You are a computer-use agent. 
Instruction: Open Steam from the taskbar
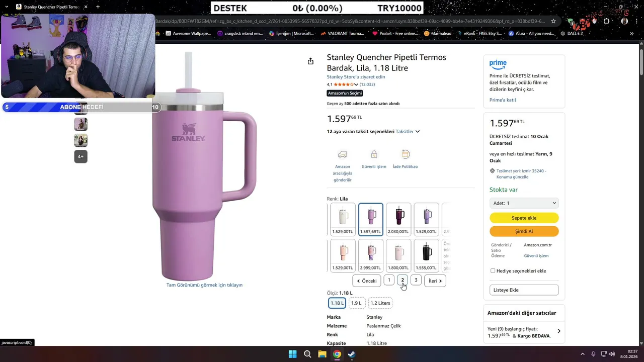point(352,354)
